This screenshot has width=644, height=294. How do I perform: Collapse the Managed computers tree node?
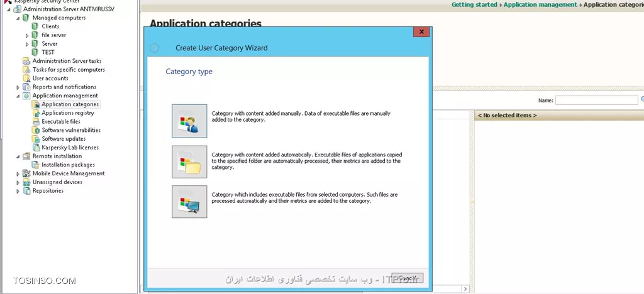tap(18, 18)
